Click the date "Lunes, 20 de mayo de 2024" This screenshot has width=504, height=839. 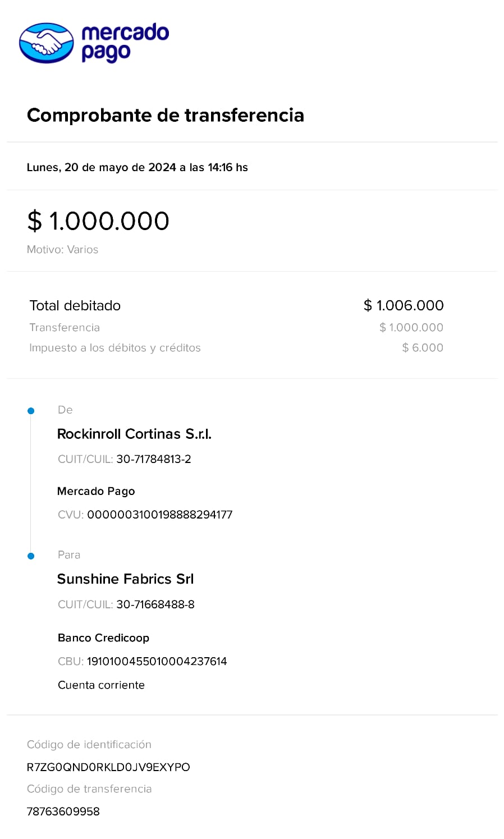click(x=102, y=167)
